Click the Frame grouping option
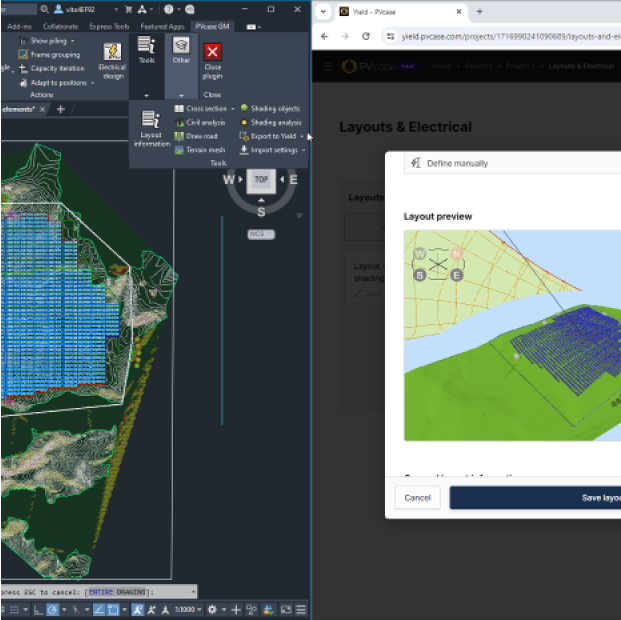The image size is (621, 620). pos(54,55)
